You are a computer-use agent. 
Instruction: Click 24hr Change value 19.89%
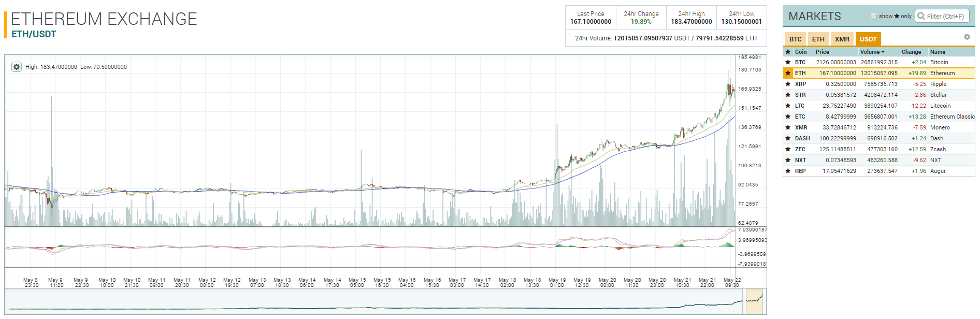pyautogui.click(x=641, y=22)
